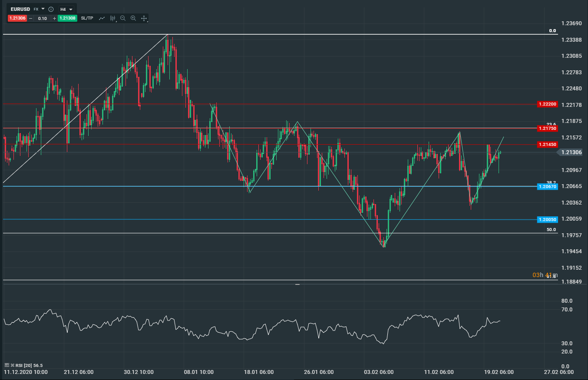Select the 1.22200 red price level label

tap(547, 104)
